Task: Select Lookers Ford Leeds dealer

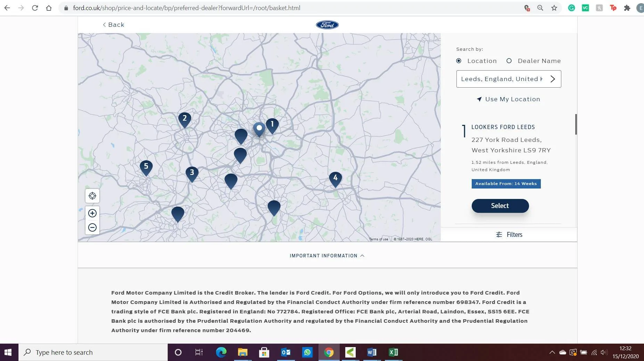Action: point(500,206)
